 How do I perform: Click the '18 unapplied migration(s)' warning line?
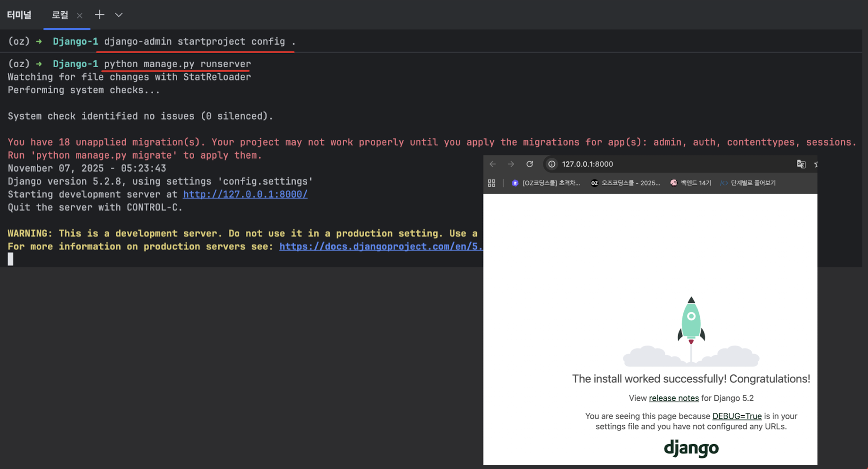(x=432, y=142)
